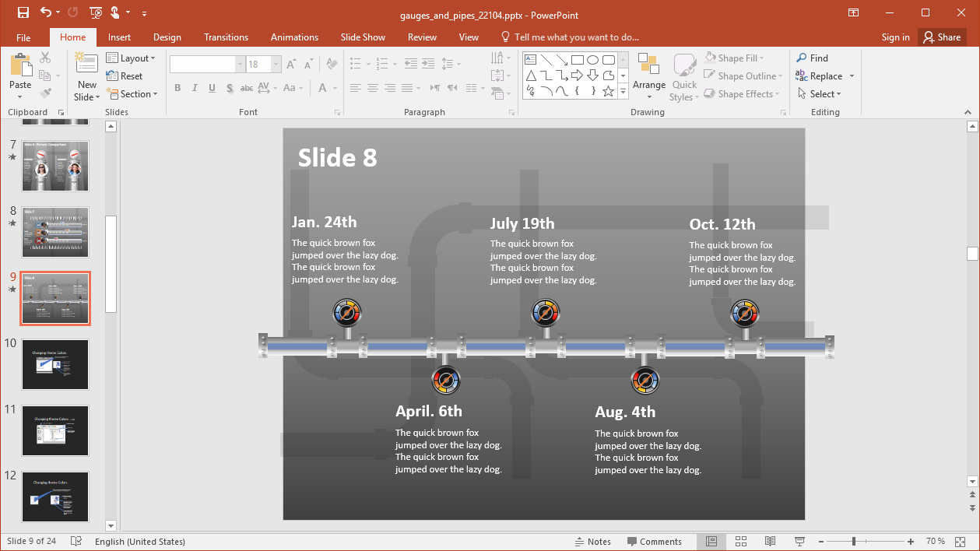Open the Arrange tool

pos(648,76)
